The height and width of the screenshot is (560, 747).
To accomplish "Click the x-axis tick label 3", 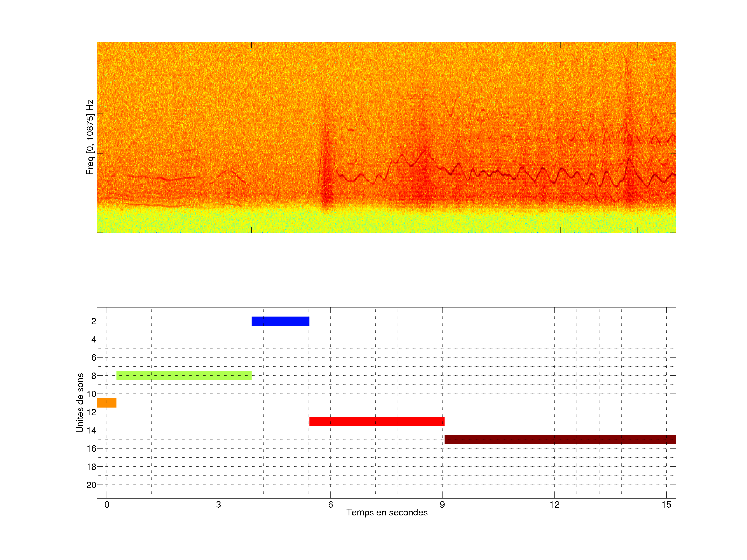I will coord(218,505).
